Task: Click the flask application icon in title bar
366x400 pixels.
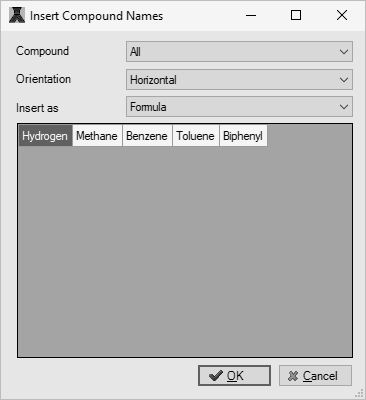Action: [x=17, y=15]
